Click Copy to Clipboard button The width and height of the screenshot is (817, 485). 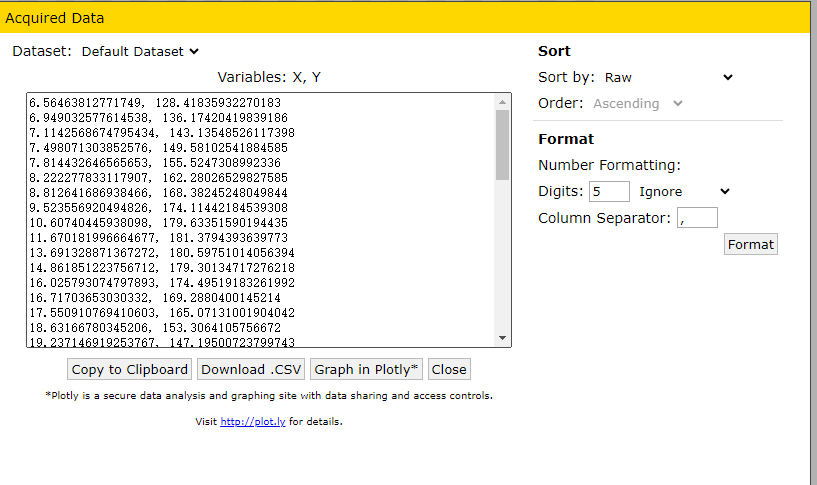tap(129, 369)
